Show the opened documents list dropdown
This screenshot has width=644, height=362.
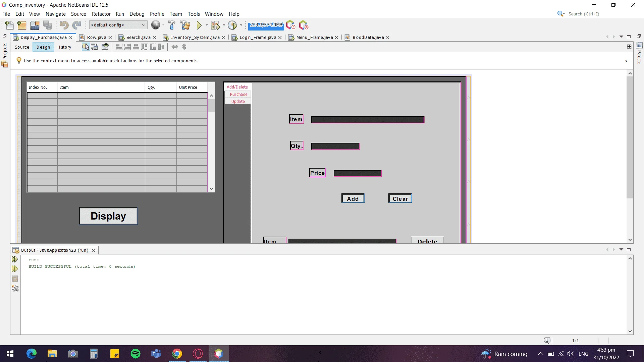click(621, 37)
